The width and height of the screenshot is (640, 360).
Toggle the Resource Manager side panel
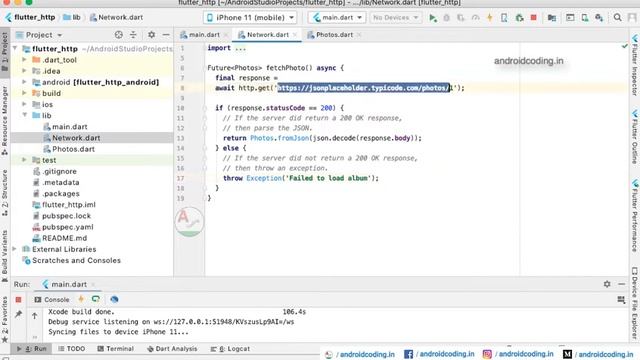4,121
